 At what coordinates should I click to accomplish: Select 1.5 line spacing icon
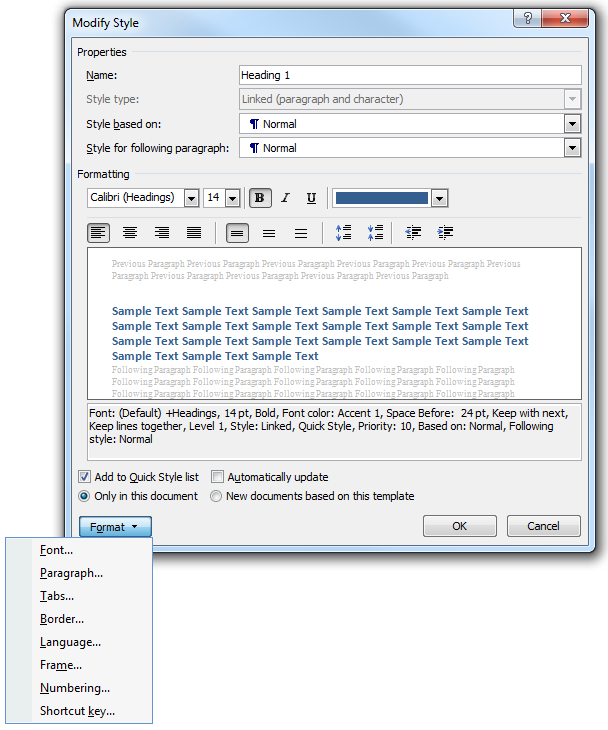[269, 233]
